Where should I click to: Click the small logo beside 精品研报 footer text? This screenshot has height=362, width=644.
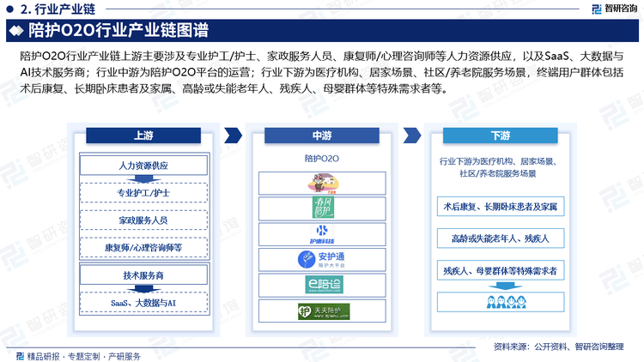coord(21,356)
